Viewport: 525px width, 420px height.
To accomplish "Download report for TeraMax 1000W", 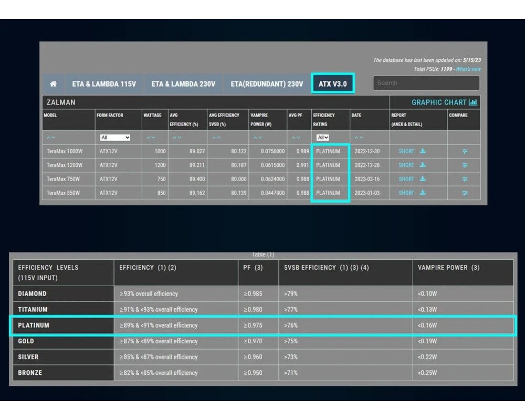I will [x=423, y=151].
